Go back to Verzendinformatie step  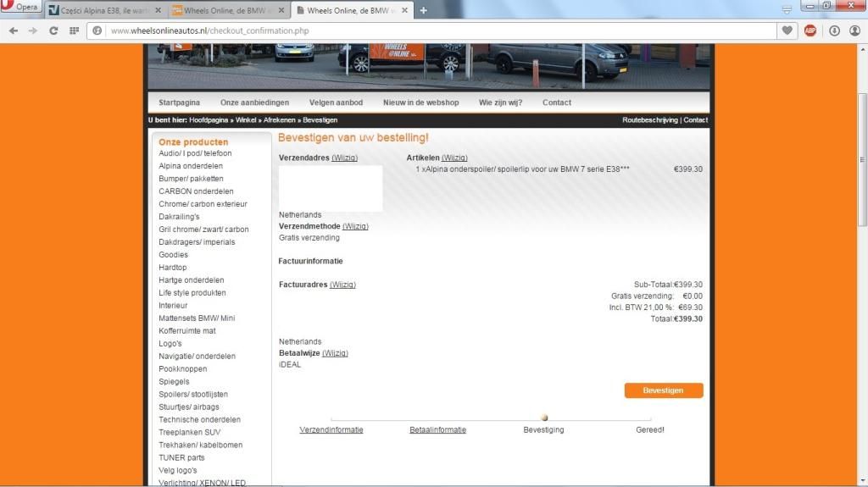tap(331, 430)
